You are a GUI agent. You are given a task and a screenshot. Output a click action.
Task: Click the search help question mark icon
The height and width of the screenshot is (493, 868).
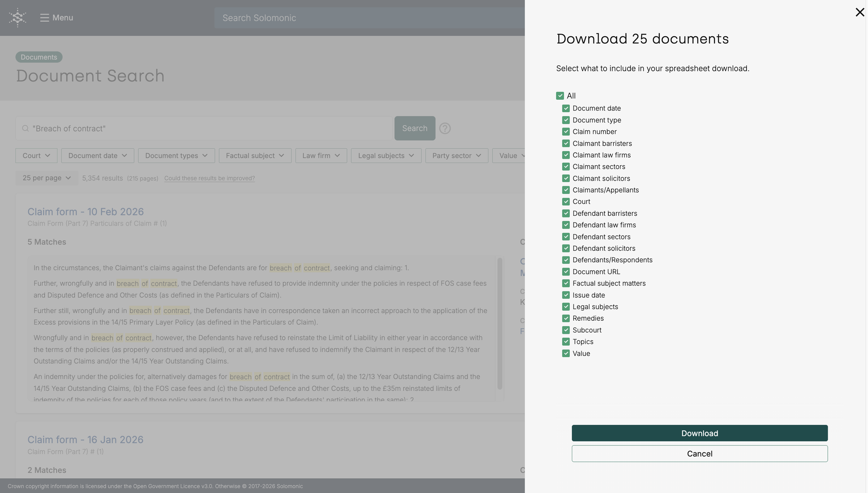click(445, 129)
